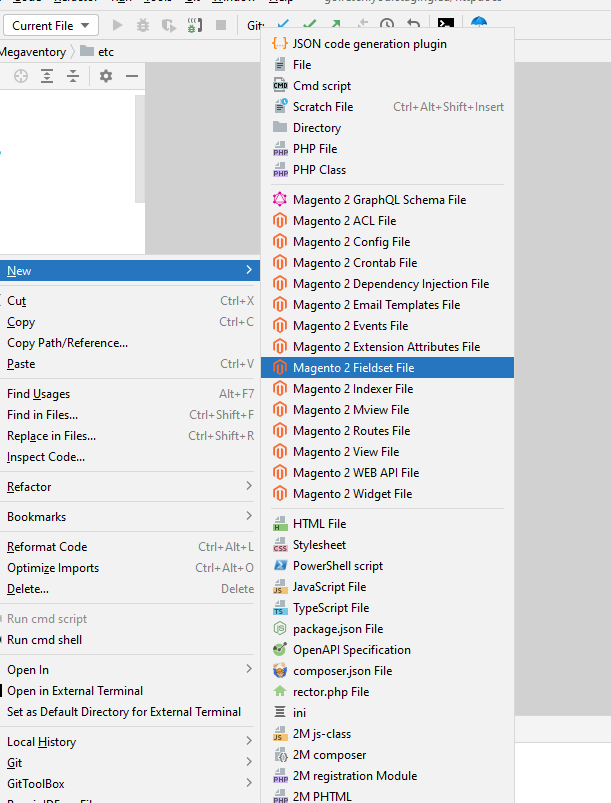
Task: Create a new Scratch File
Action: 387,107
